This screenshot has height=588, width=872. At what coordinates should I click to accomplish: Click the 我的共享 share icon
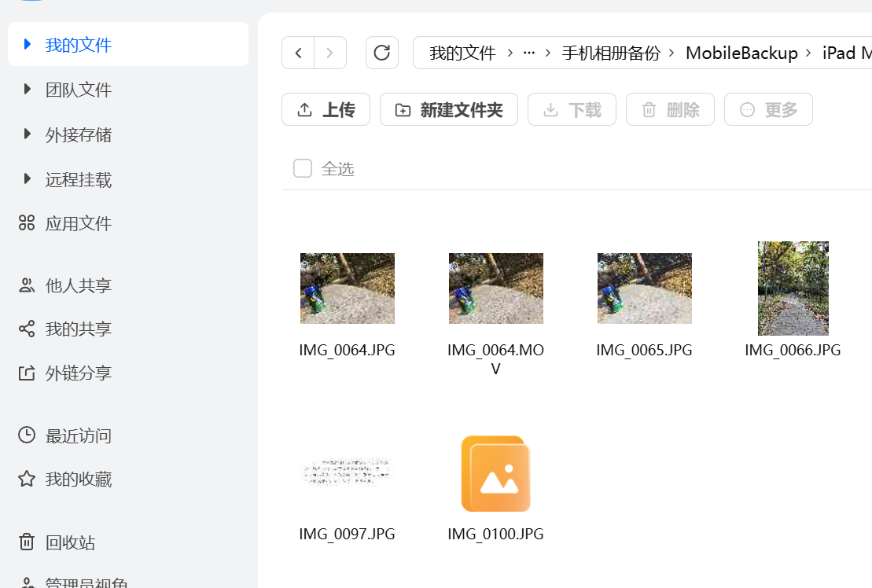point(27,329)
